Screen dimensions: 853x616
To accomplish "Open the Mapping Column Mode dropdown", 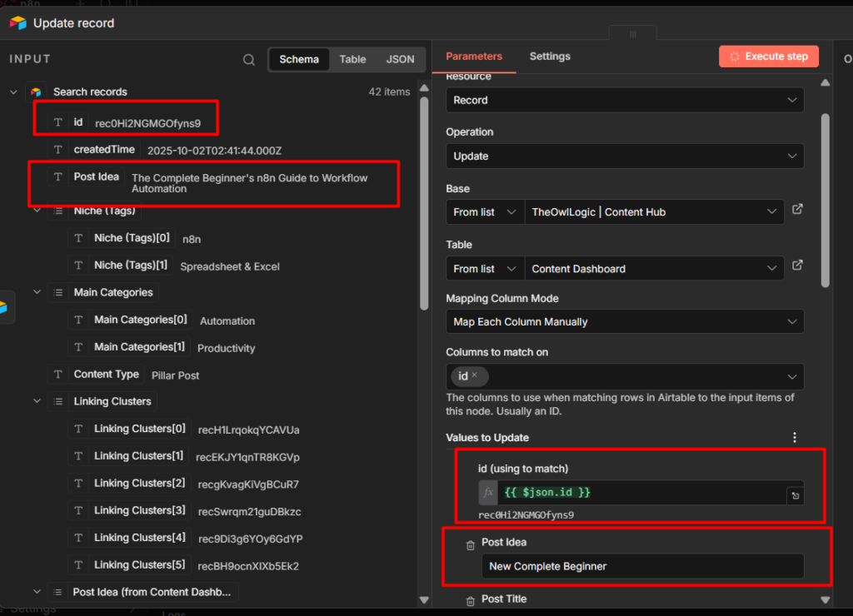I will tap(625, 321).
